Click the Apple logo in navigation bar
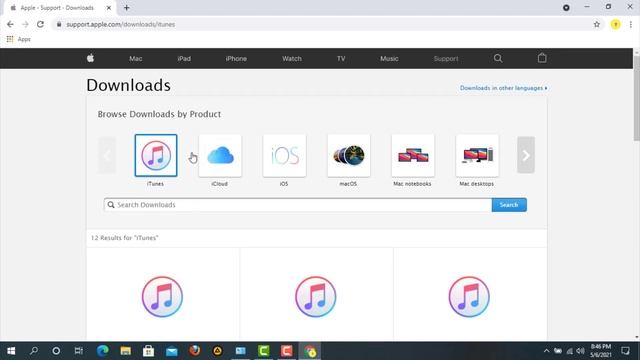Viewport: 640px width, 360px height. click(91, 58)
